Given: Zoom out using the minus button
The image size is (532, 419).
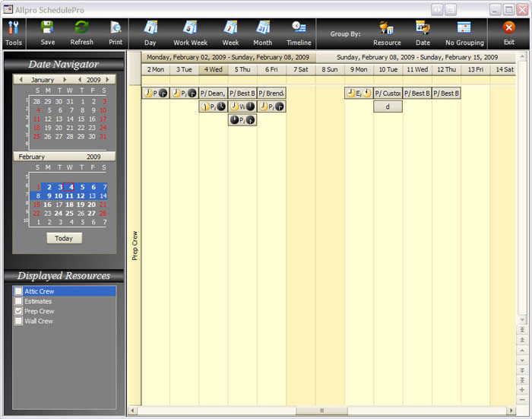Looking at the screenshot, I should pos(522,400).
